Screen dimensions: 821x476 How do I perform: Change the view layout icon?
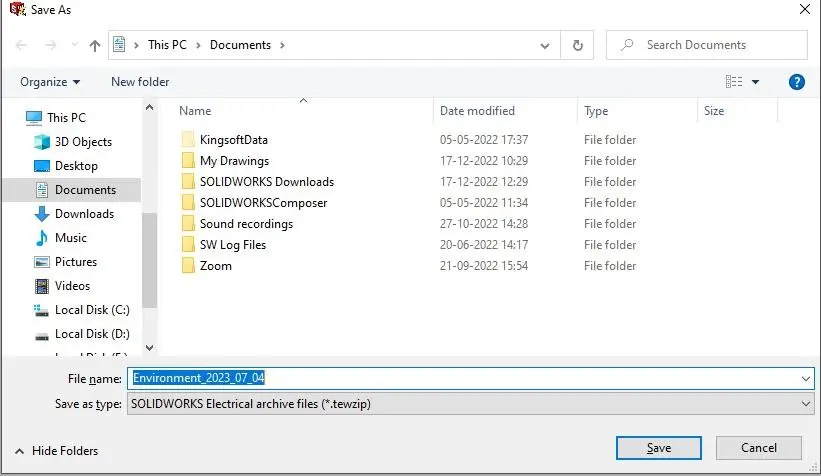click(x=734, y=82)
